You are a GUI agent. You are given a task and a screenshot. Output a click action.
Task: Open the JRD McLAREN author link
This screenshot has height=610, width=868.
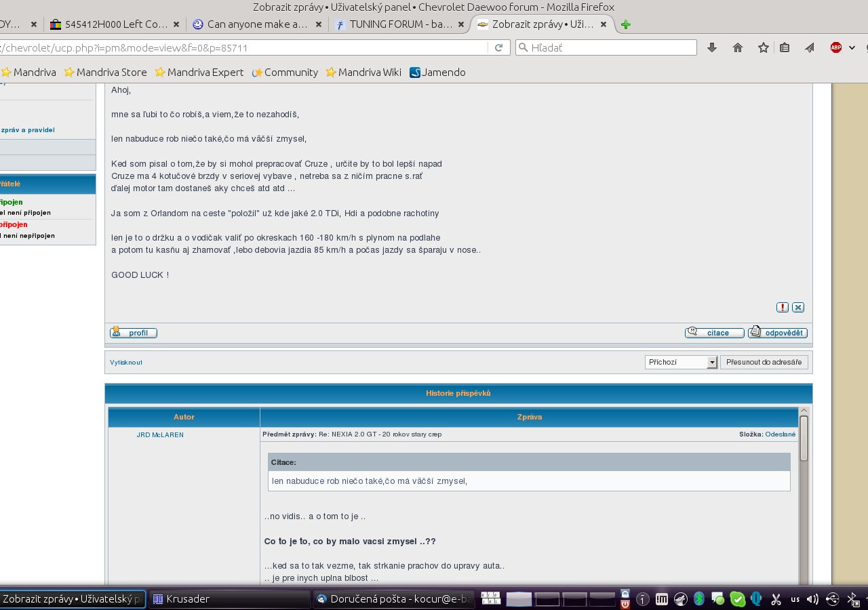pos(160,434)
